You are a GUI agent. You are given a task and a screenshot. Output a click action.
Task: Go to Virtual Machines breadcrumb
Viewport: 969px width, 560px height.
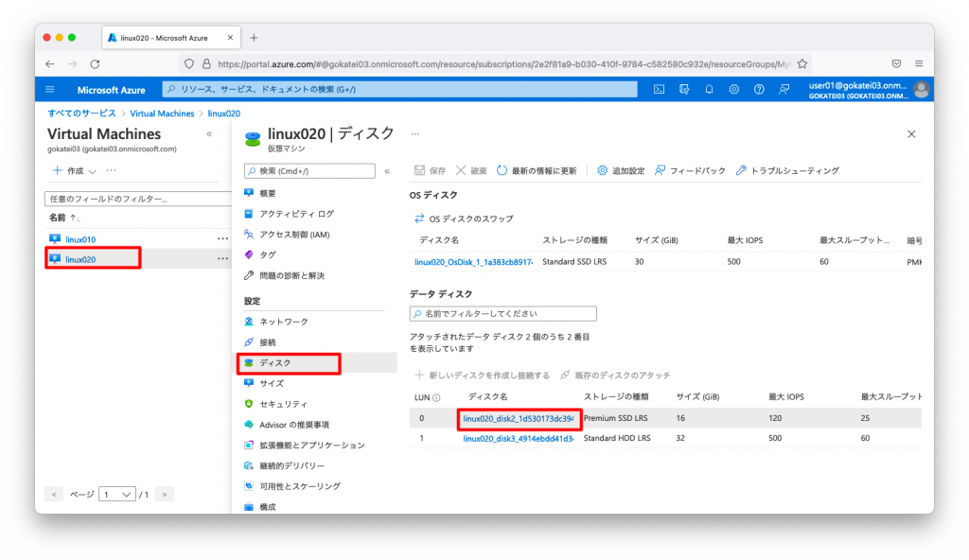click(x=162, y=114)
